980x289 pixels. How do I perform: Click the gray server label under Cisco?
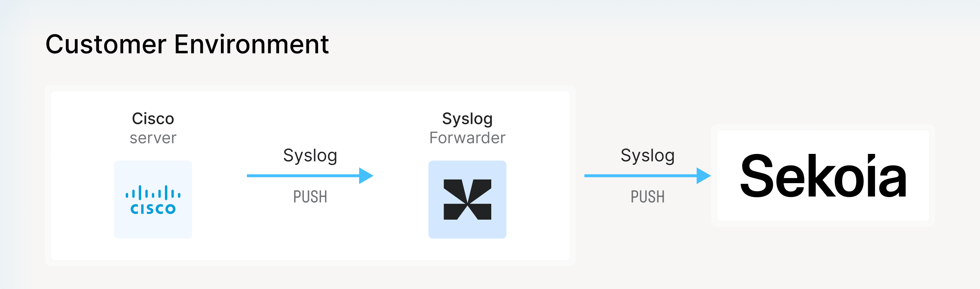pyautogui.click(x=153, y=138)
